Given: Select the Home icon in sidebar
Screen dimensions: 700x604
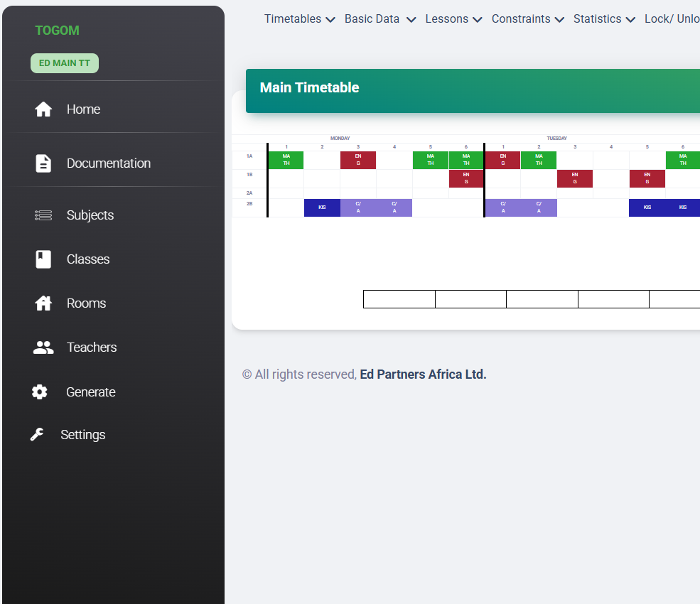Looking at the screenshot, I should click(x=43, y=109).
